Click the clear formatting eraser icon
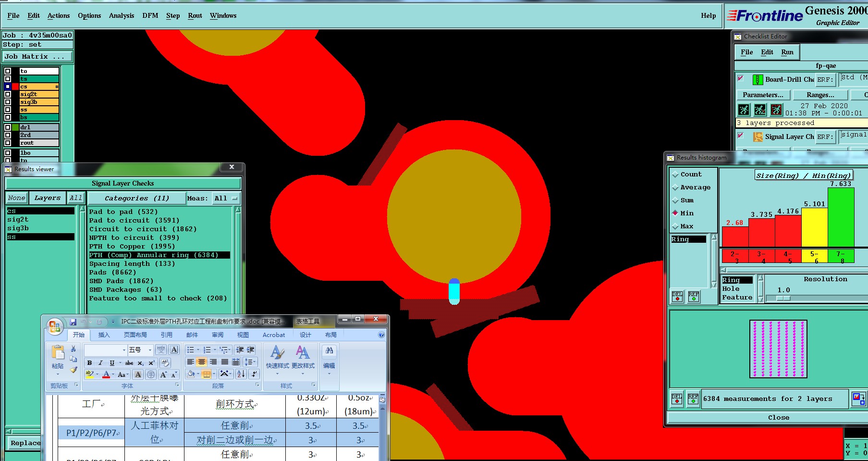 [165, 363]
